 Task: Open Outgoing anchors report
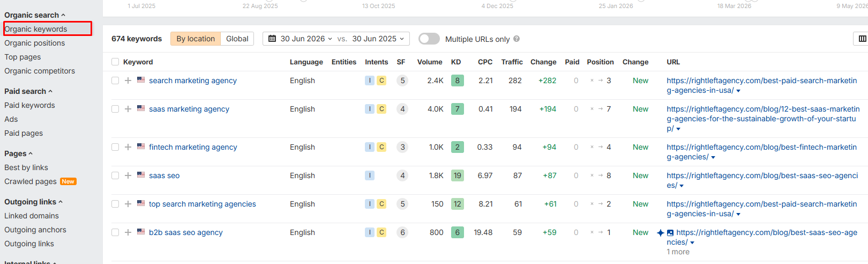tap(35, 230)
